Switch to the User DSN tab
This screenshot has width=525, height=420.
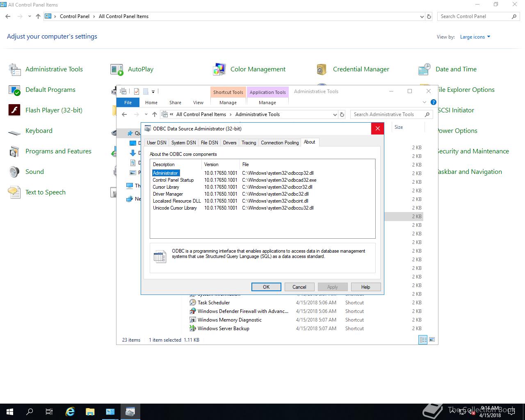[157, 143]
